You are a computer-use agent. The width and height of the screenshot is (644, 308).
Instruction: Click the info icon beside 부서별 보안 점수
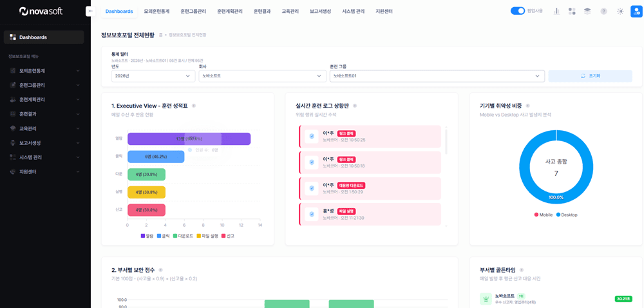(x=160, y=270)
